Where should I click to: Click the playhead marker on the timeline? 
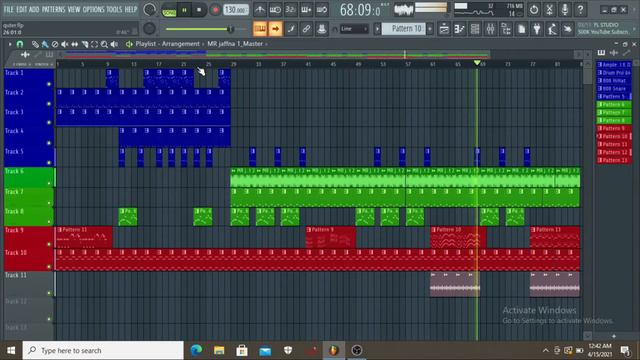tap(477, 63)
